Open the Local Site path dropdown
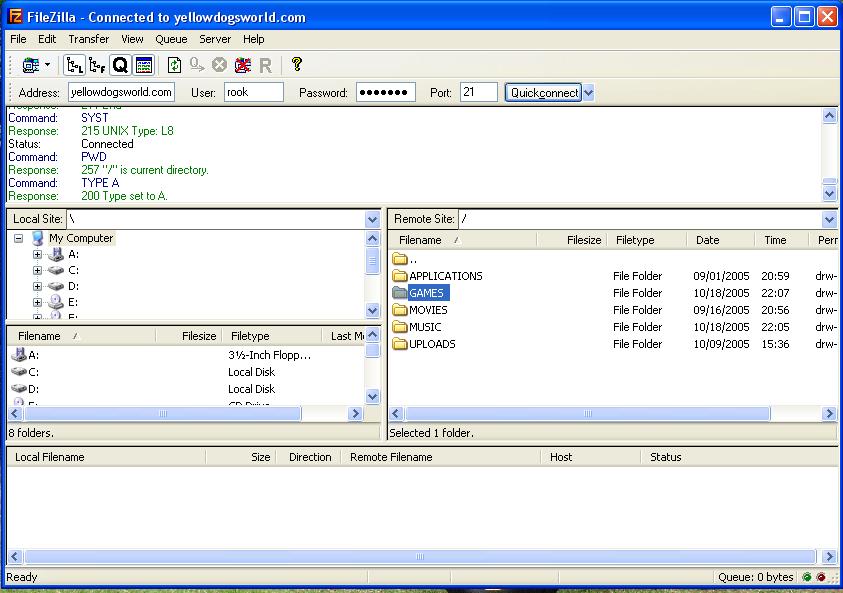 pos(373,219)
